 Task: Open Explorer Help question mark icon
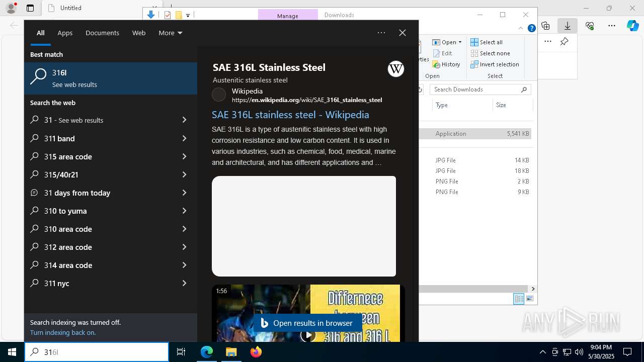coord(531,29)
